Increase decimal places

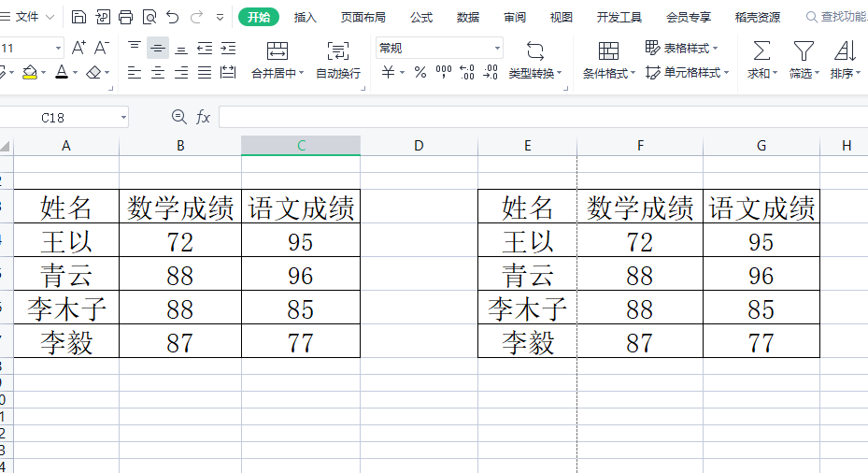coord(467,72)
